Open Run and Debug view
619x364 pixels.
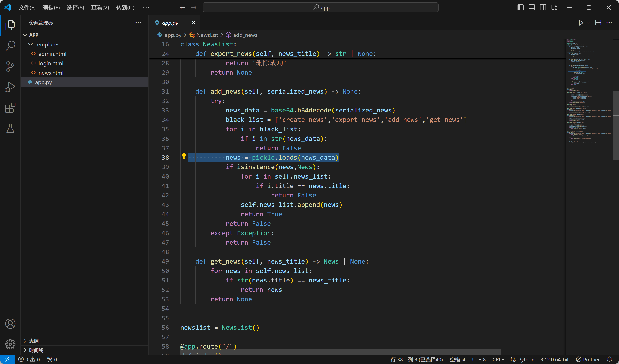click(10, 87)
